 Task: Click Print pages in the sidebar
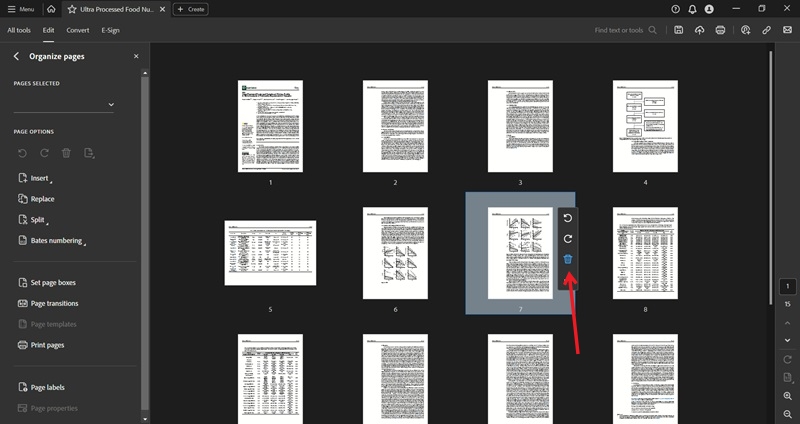click(x=41, y=345)
